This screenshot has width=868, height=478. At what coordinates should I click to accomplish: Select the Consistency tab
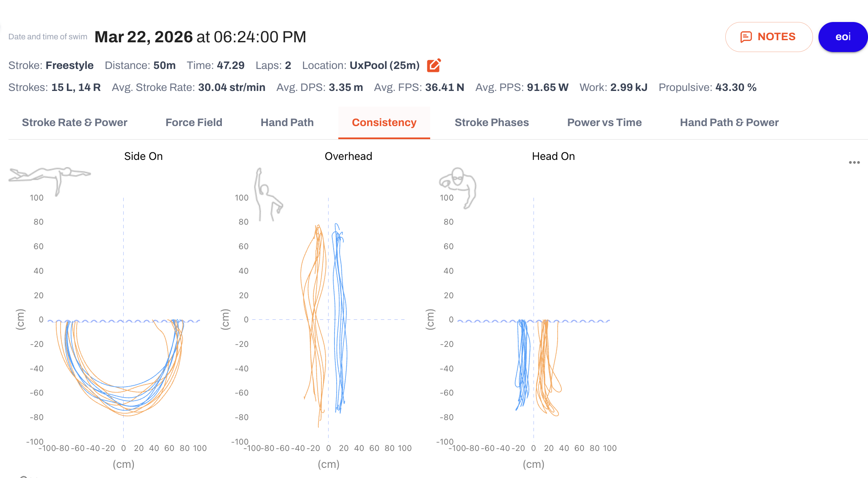pos(384,123)
